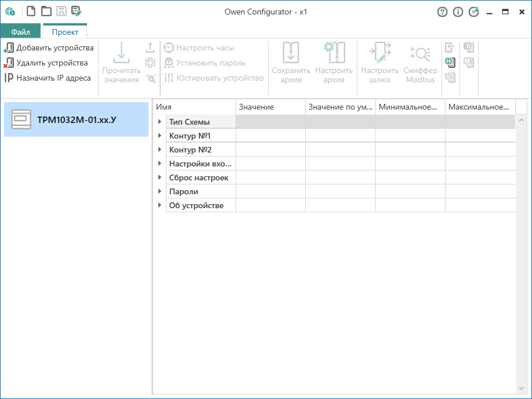Click the save-as icon with pencil

click(77, 12)
